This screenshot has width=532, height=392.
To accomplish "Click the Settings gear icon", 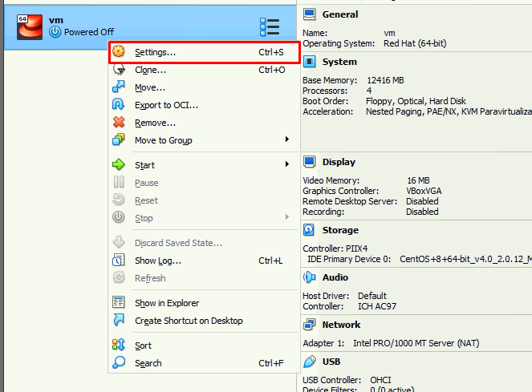I will coord(119,51).
